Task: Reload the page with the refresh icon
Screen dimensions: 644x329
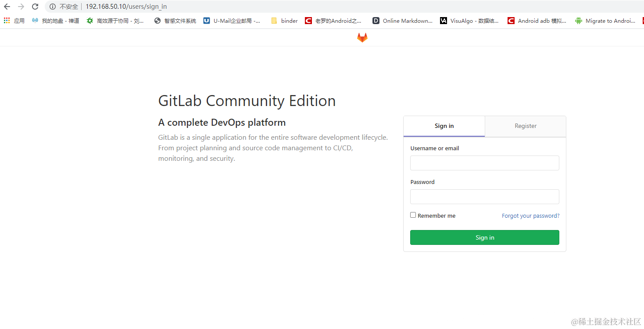Action: pos(35,7)
